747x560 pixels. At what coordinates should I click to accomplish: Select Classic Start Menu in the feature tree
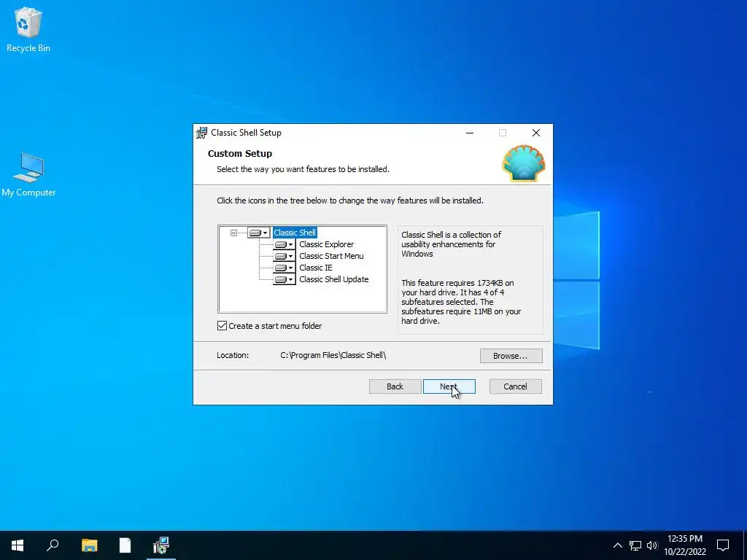point(331,256)
